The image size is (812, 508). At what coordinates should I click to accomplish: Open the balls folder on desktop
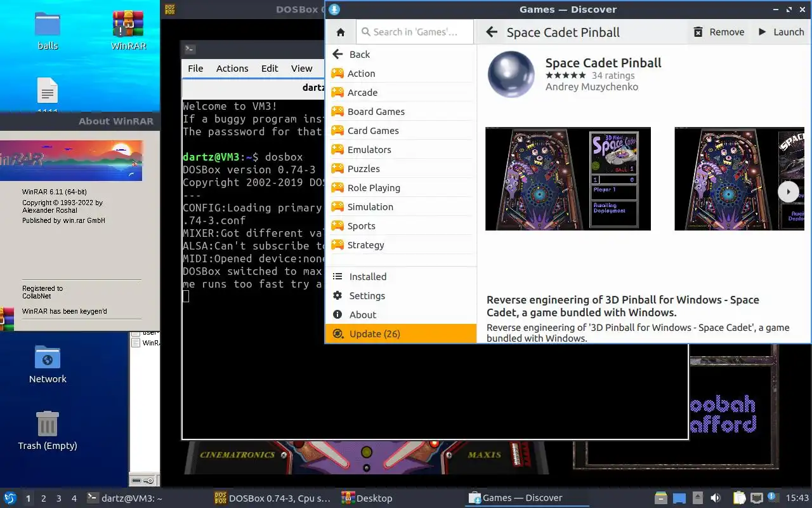[x=48, y=31]
